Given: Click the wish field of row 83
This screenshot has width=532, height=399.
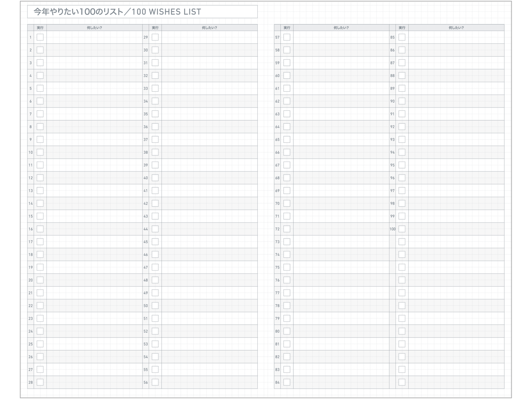Looking at the screenshot, I should pyautogui.click(x=341, y=370).
